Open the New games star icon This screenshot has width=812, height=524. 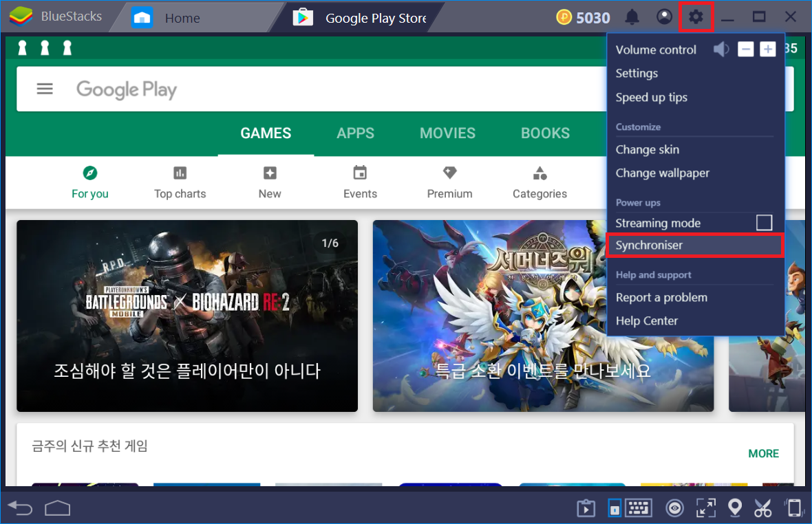click(x=270, y=173)
